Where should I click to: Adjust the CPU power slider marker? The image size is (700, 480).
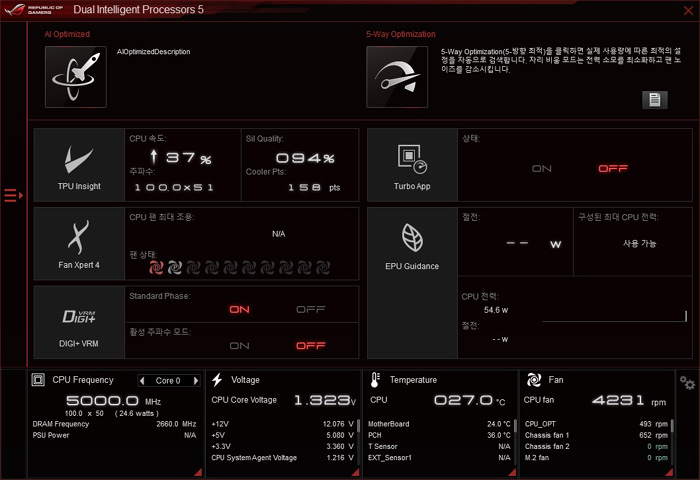686,316
